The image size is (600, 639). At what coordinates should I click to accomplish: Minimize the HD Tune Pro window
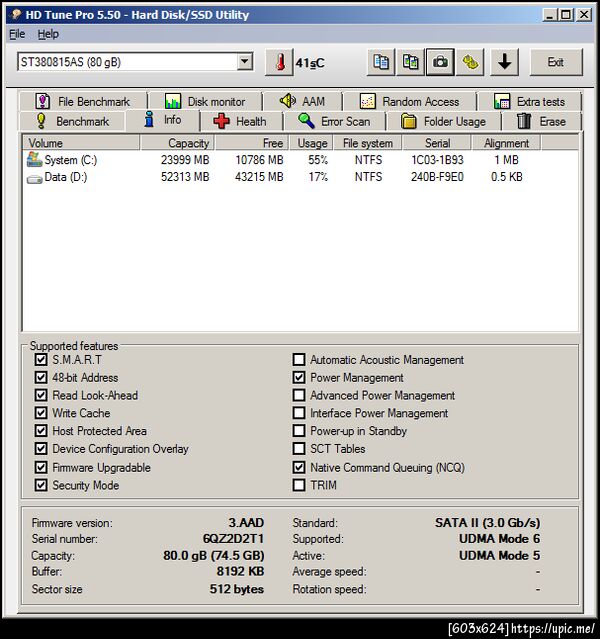pos(550,15)
